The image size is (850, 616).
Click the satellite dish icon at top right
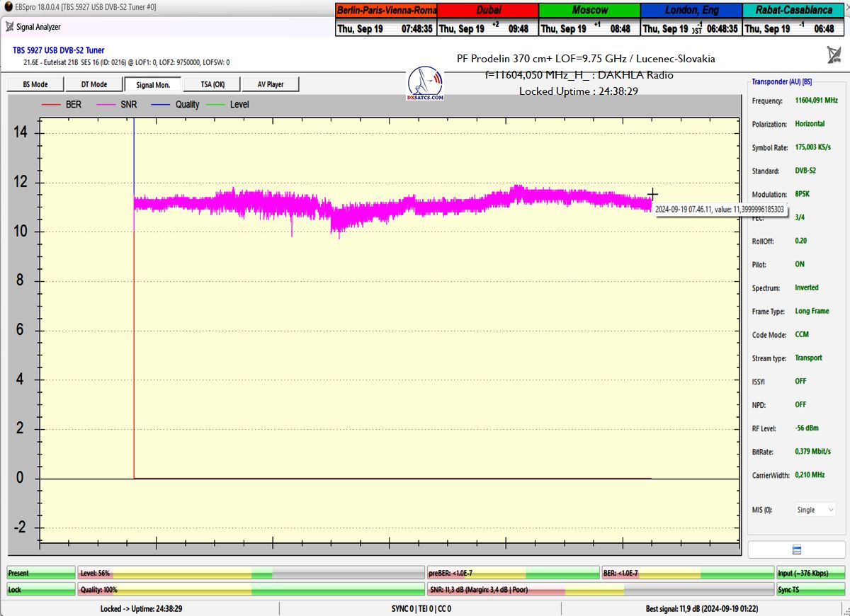coord(834,55)
